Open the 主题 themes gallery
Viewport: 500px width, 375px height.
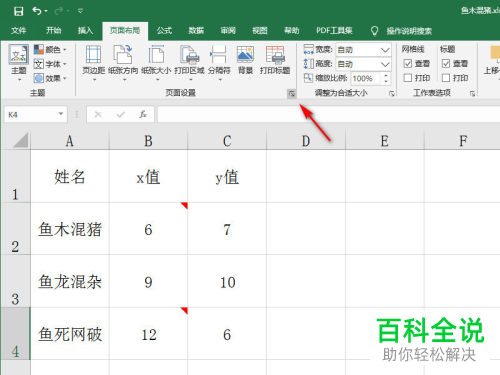click(19, 63)
